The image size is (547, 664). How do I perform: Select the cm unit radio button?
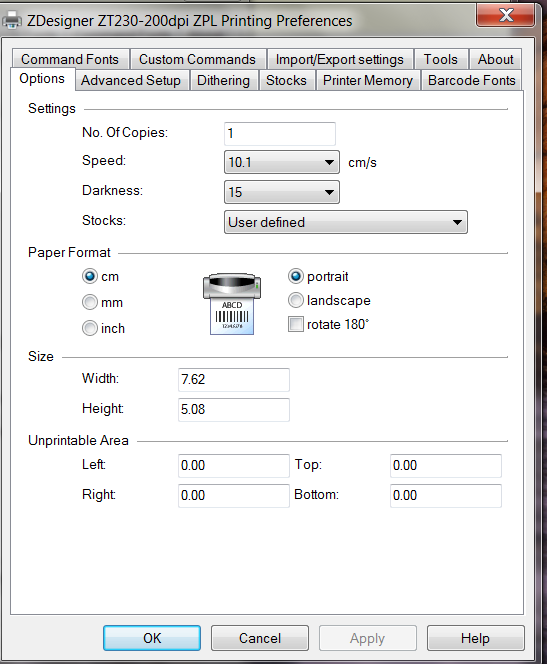90,277
